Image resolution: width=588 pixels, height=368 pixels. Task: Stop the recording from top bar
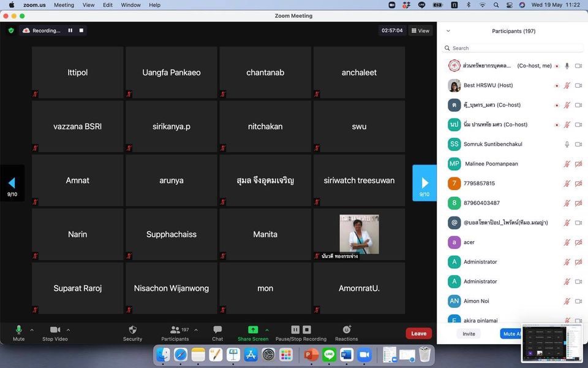pos(81,31)
